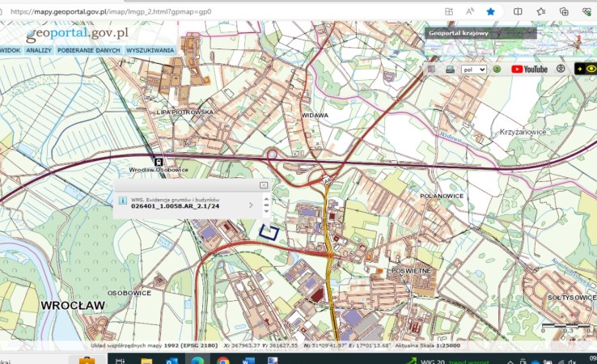Open the YouTube channel link

pyautogui.click(x=529, y=70)
